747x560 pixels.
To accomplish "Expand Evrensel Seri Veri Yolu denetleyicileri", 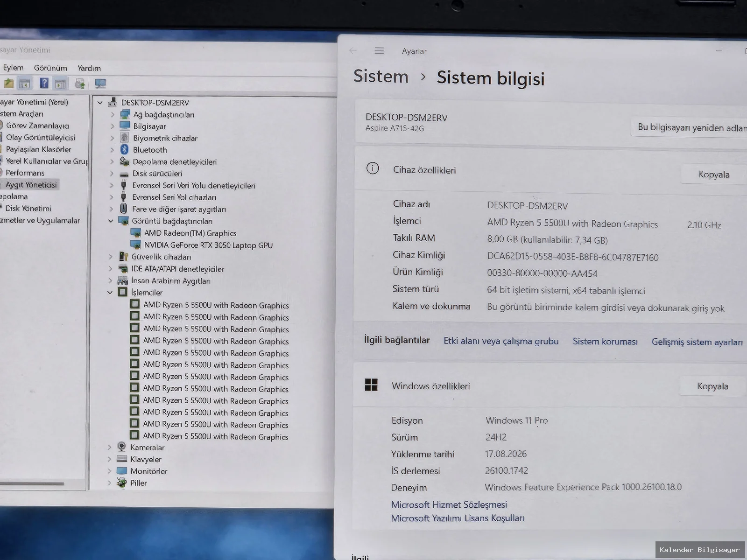I will 112,185.
